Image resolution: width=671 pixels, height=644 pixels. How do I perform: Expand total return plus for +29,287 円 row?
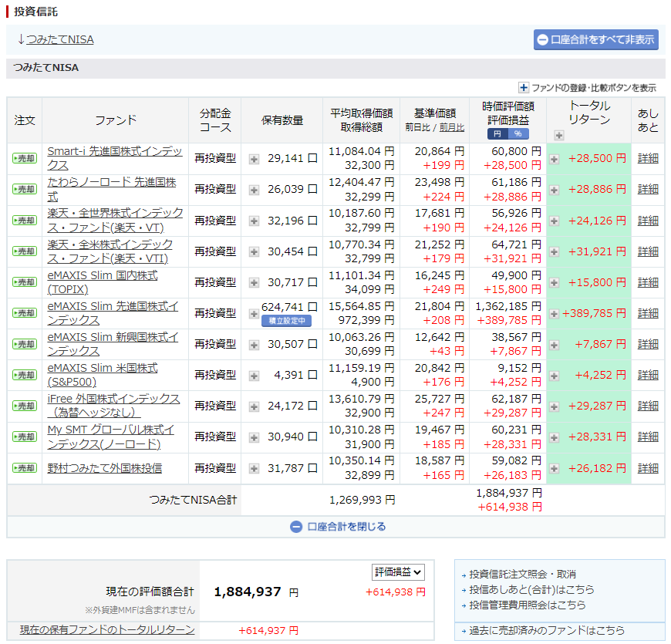tap(555, 406)
